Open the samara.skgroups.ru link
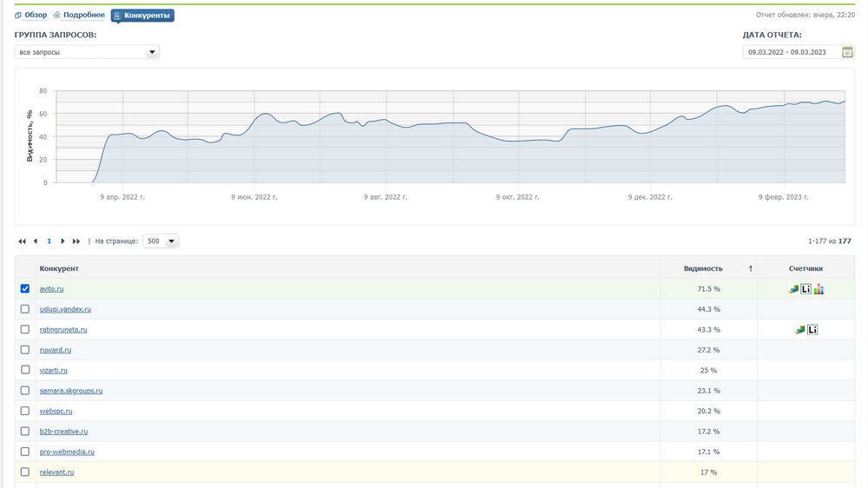This screenshot has height=488, width=868. pyautogui.click(x=71, y=391)
